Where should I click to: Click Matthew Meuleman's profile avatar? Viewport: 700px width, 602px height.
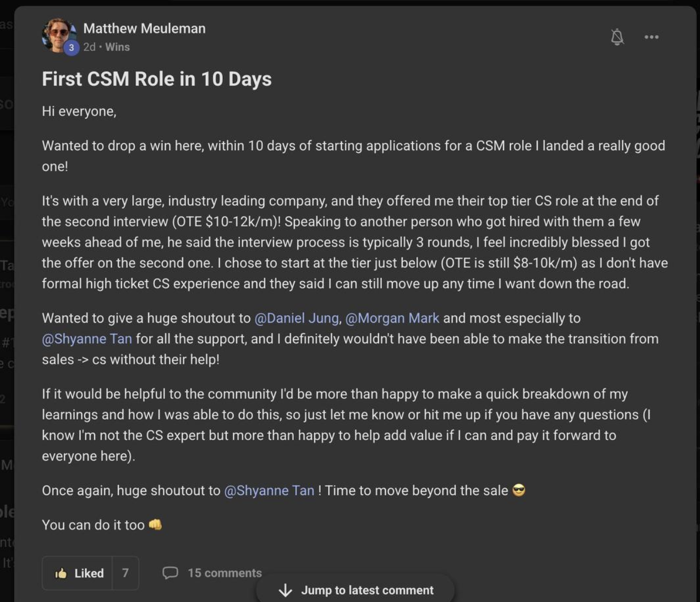click(x=57, y=34)
